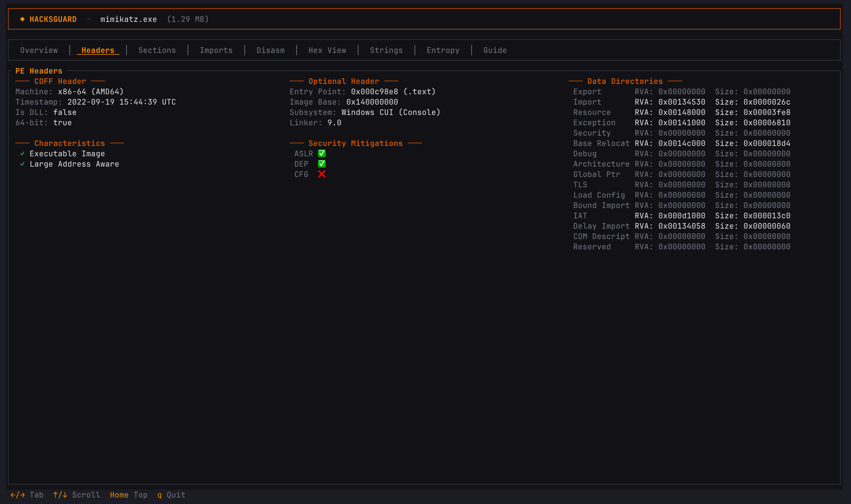Click the COFF Header section heading
The height and width of the screenshot is (504, 851).
(60, 82)
